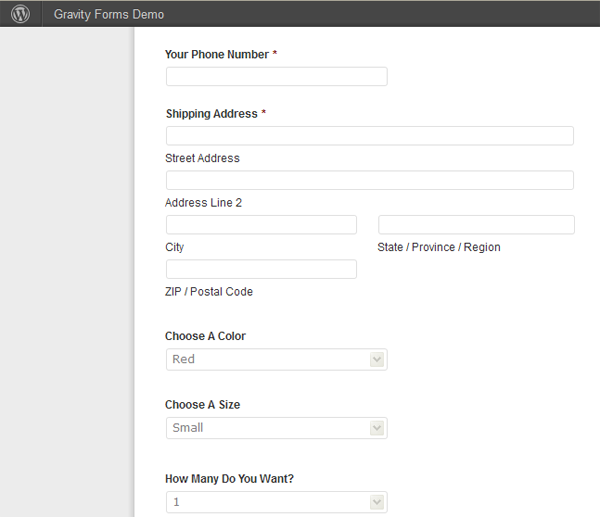Viewport: 600px width, 517px height.
Task: Click the Address Line 2 sub-label
Action: [x=203, y=203]
